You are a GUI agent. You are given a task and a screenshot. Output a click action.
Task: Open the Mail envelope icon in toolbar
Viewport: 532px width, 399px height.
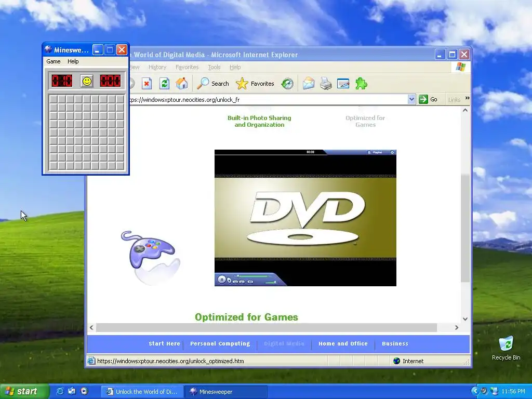point(309,84)
